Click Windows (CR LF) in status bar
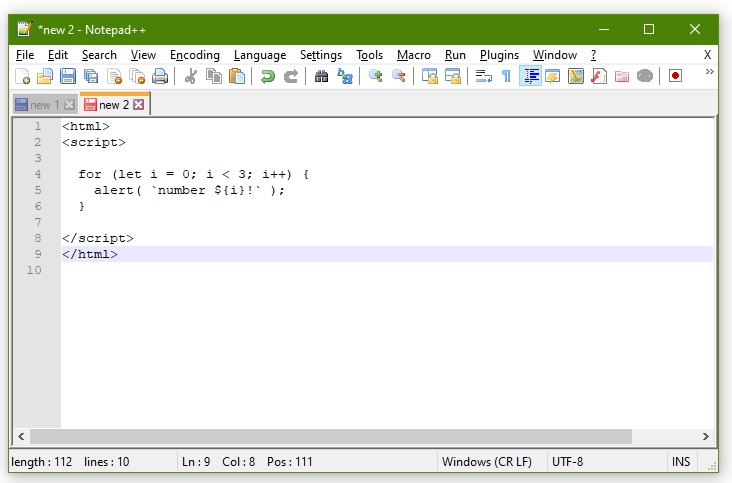 [x=487, y=462]
